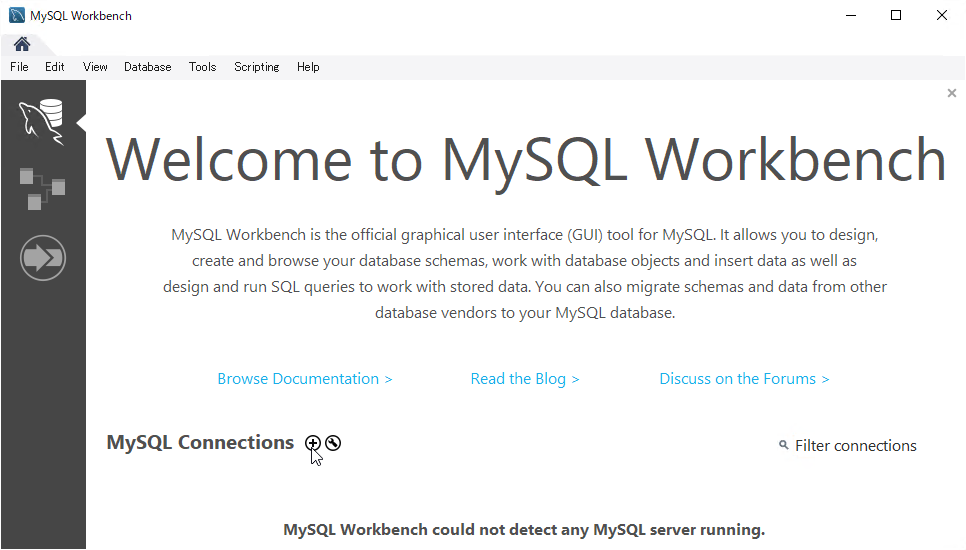This screenshot has width=966, height=550.
Task: Minimize the MySQL Workbench window
Action: pyautogui.click(x=850, y=15)
